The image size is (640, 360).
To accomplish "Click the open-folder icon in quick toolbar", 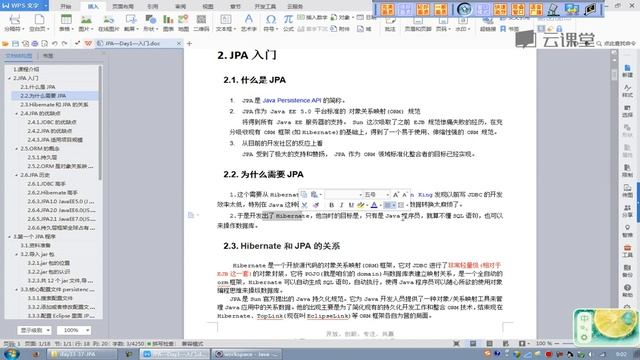I will coord(5,43).
